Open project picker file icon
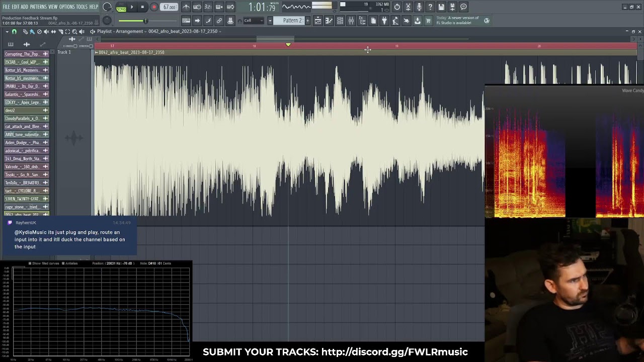This screenshot has height=362, width=644. coord(373,21)
